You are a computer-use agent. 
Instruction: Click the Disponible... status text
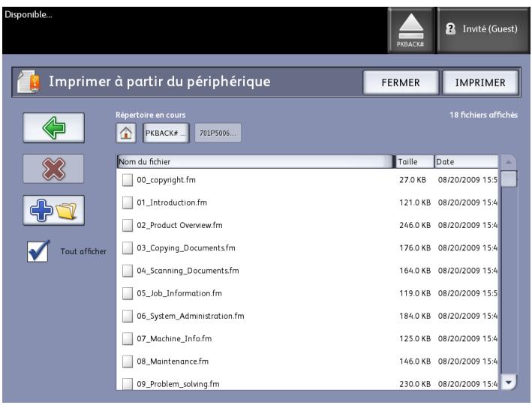pyautogui.click(x=29, y=14)
